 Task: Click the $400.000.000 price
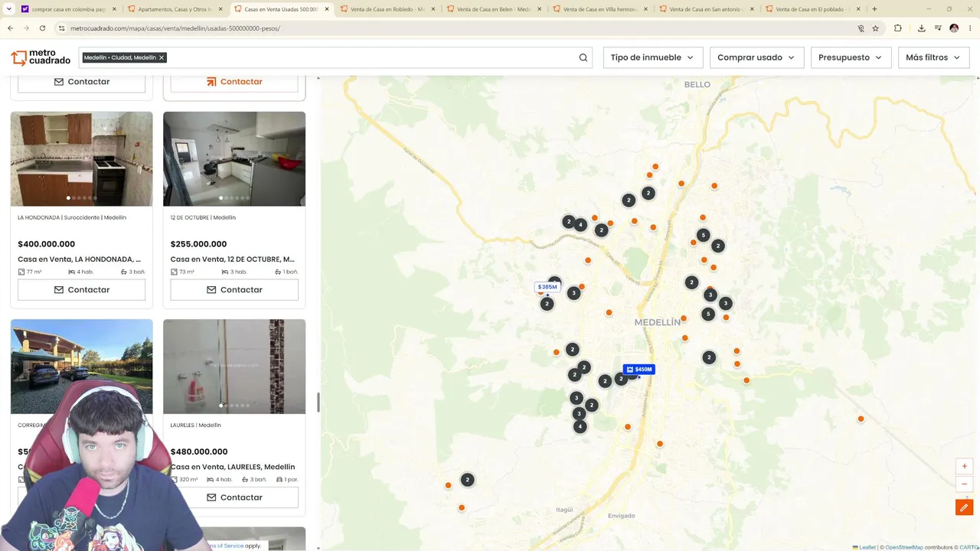(x=47, y=244)
